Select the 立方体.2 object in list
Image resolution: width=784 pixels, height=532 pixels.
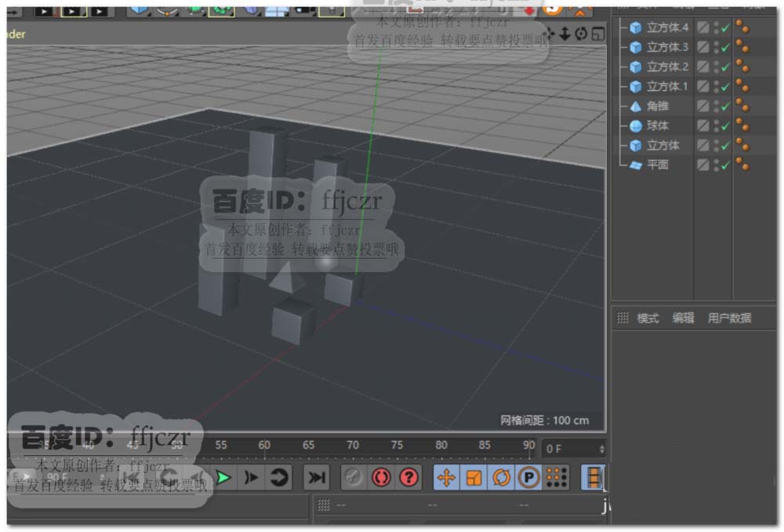pos(667,67)
